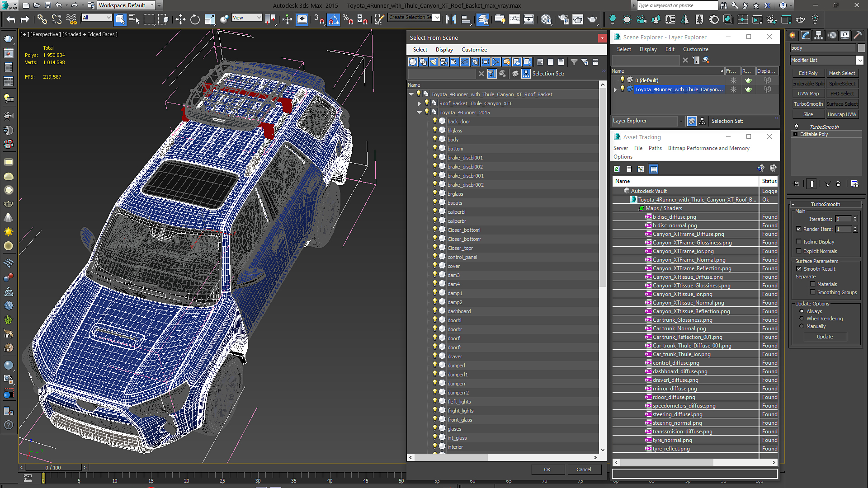Click the Mirror tool icon
868x488 pixels.
(x=451, y=19)
